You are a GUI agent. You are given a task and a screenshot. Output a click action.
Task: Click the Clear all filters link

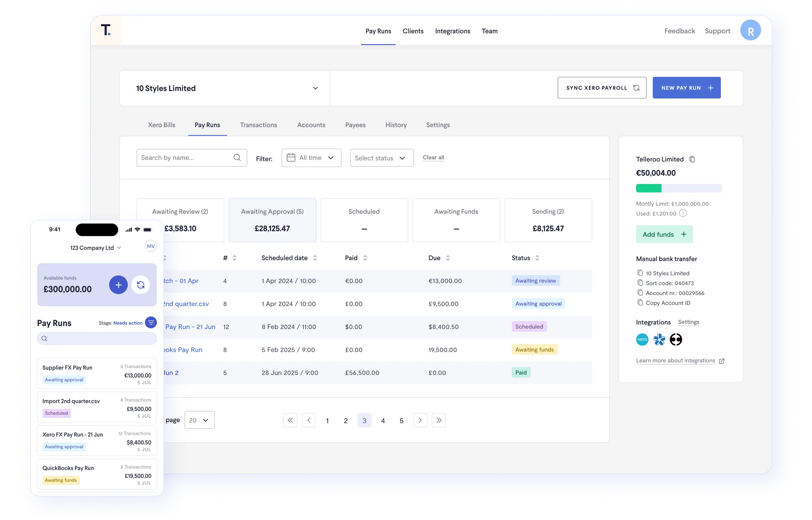coord(433,157)
